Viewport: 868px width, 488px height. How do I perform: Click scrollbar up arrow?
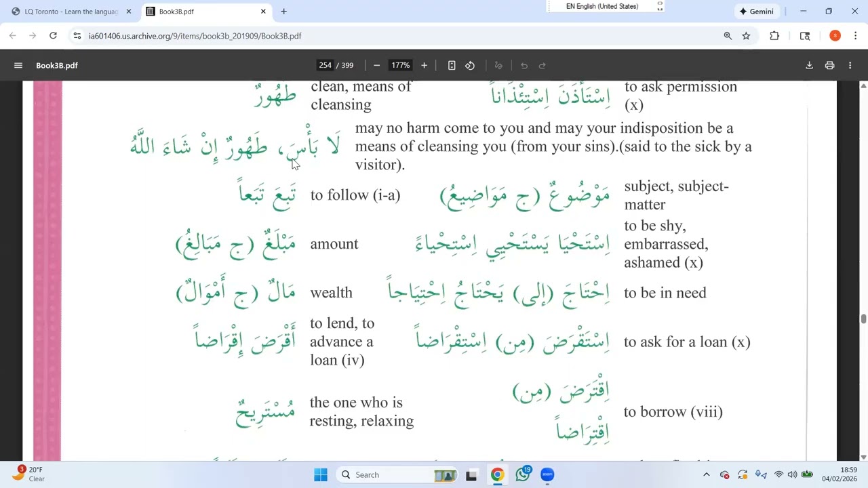(x=863, y=85)
